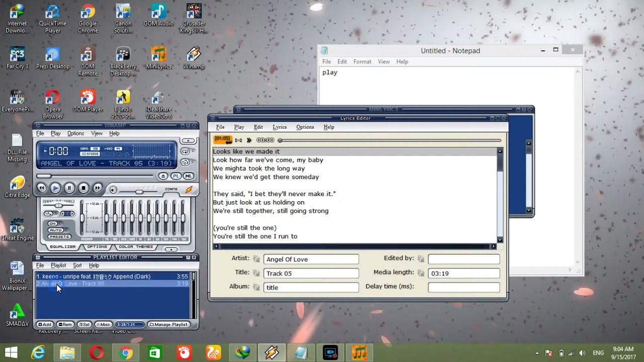Open Notepad Format menu
644x362 pixels.
pyautogui.click(x=362, y=62)
